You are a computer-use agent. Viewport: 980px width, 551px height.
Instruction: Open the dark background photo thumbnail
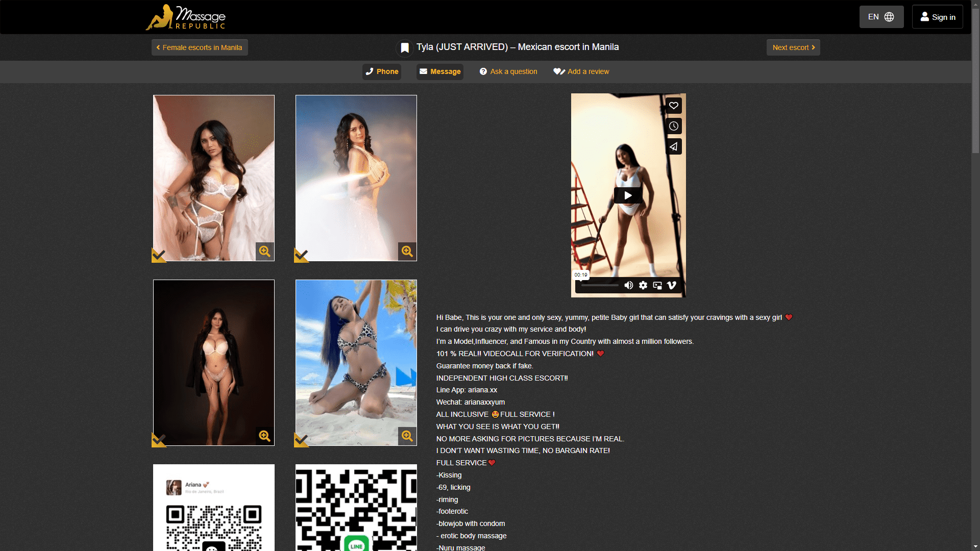214,363
